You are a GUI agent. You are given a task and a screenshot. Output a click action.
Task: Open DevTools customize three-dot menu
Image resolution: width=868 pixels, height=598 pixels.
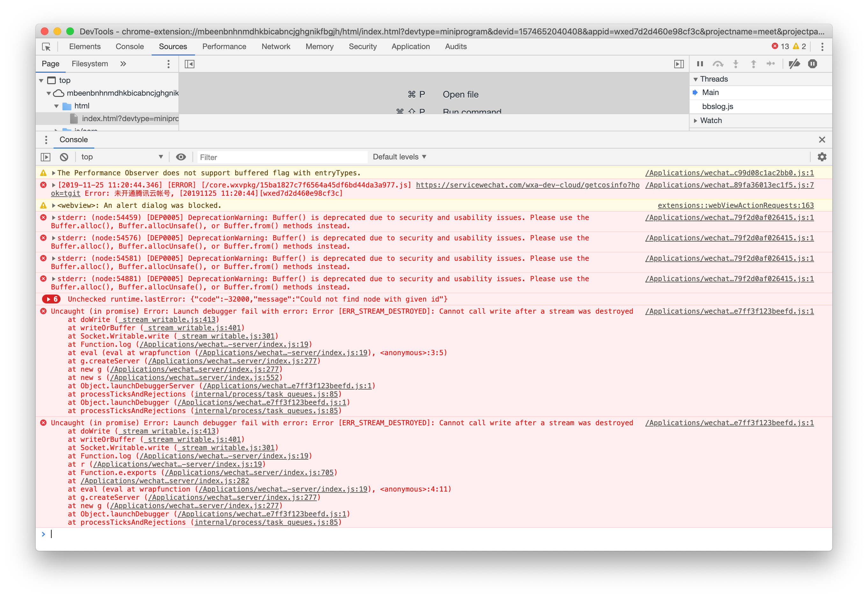click(x=822, y=47)
